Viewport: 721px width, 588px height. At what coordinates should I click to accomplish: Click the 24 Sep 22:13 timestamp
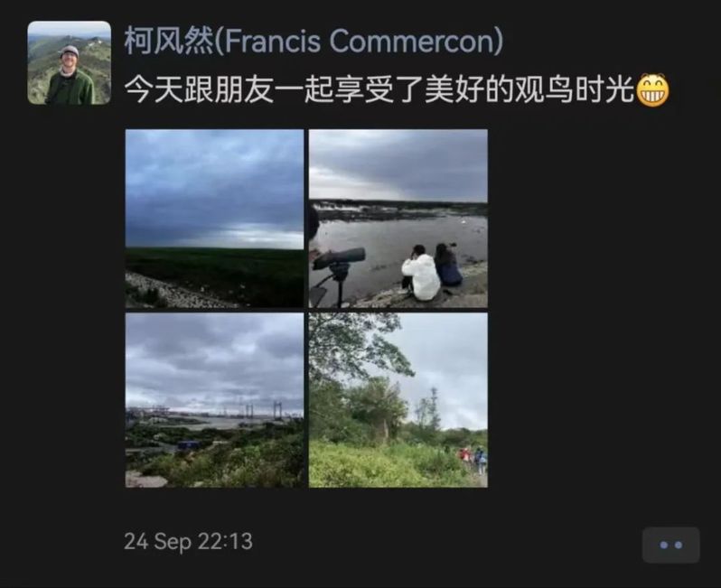click(188, 541)
